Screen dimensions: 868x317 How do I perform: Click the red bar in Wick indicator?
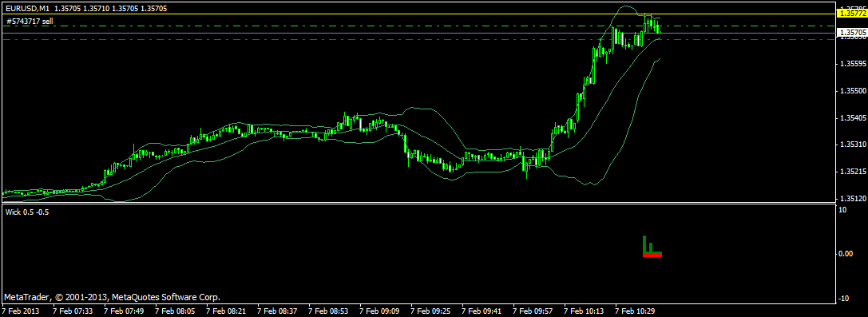pyautogui.click(x=652, y=255)
